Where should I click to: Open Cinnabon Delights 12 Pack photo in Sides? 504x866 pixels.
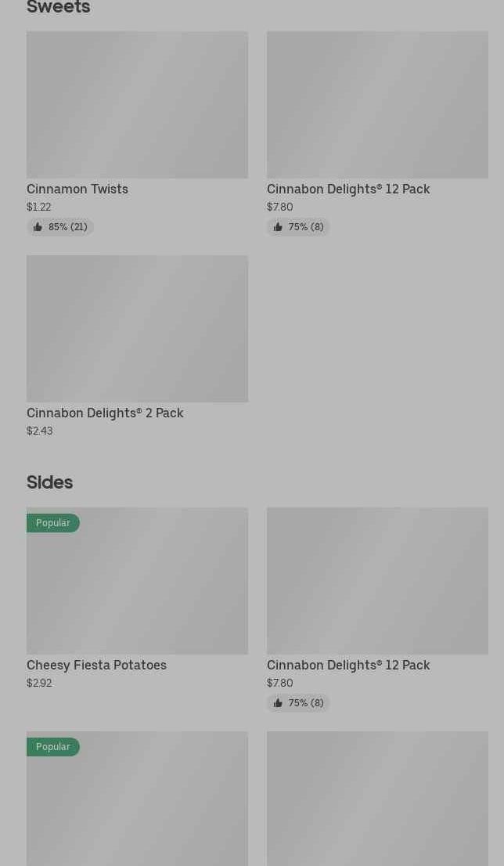(x=377, y=581)
